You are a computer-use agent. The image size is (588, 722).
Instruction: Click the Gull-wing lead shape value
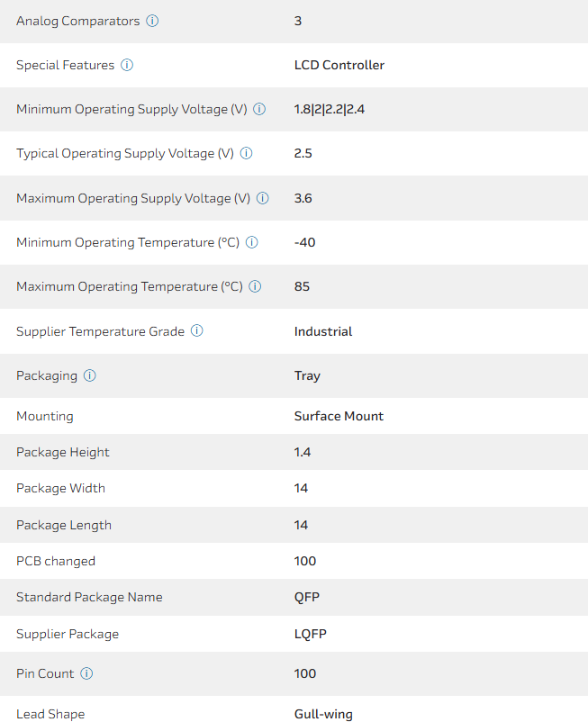[x=323, y=714]
